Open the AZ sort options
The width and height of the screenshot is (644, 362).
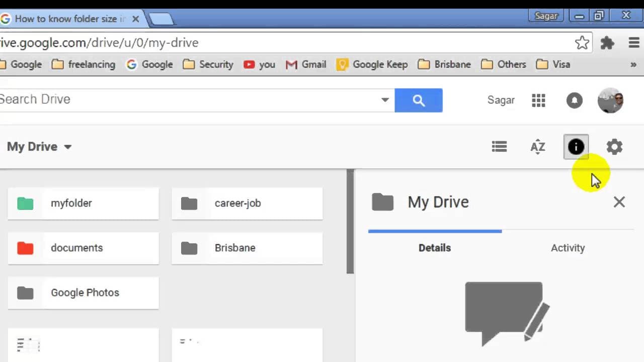point(537,147)
